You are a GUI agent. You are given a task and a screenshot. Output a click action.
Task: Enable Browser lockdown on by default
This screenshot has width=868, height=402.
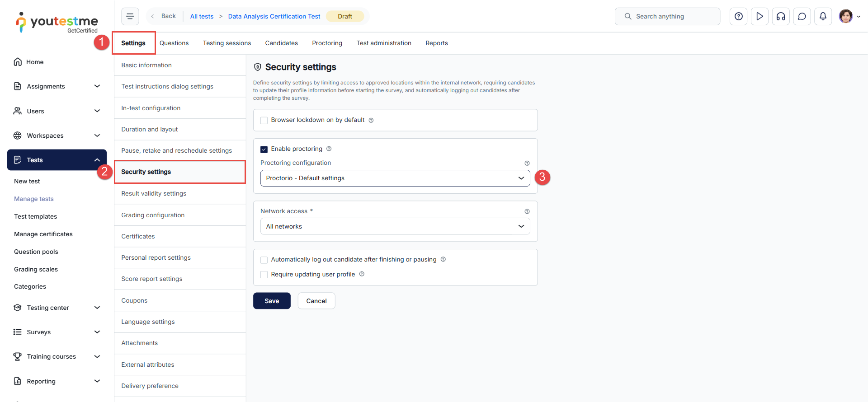(x=264, y=120)
